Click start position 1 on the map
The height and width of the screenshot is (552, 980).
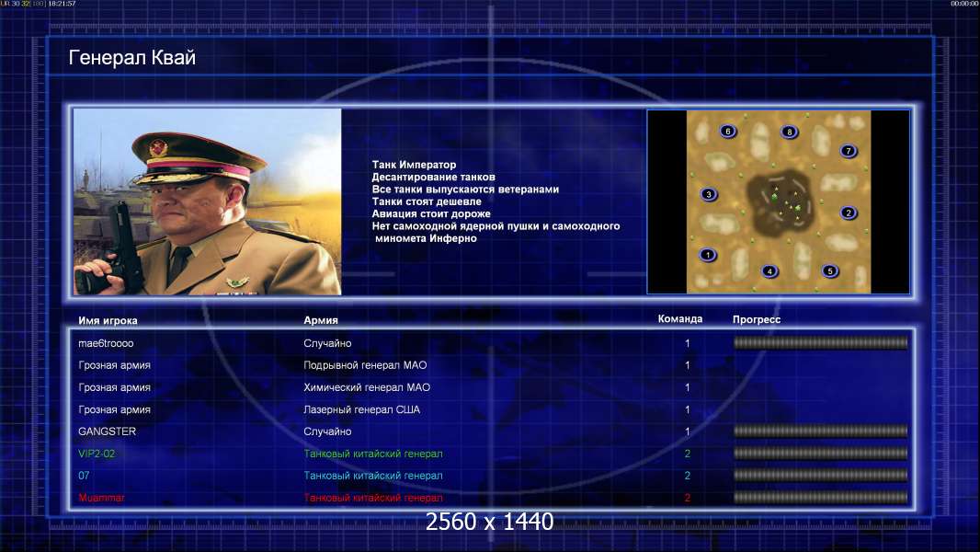tap(708, 255)
